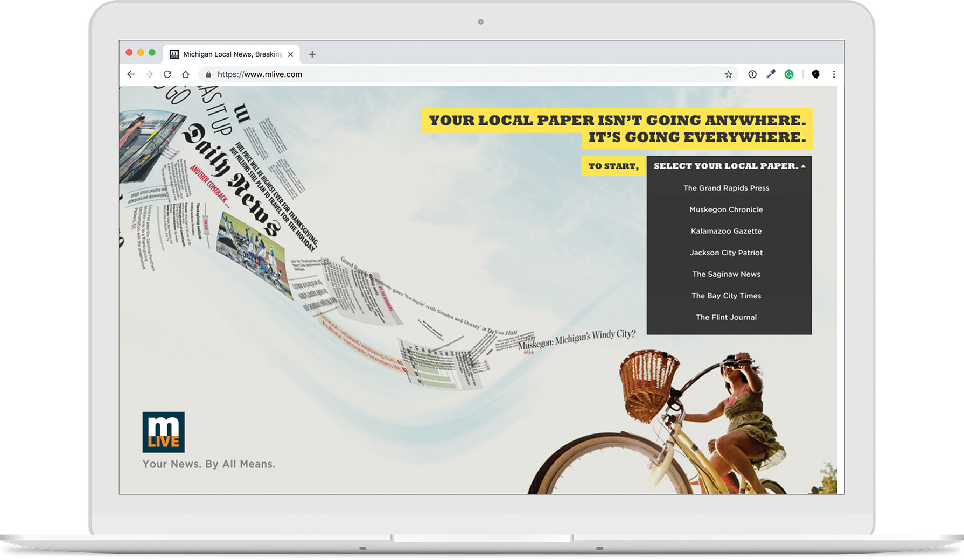Choose The Grand Rapids Press
The width and height of the screenshot is (964, 560).
click(x=726, y=188)
